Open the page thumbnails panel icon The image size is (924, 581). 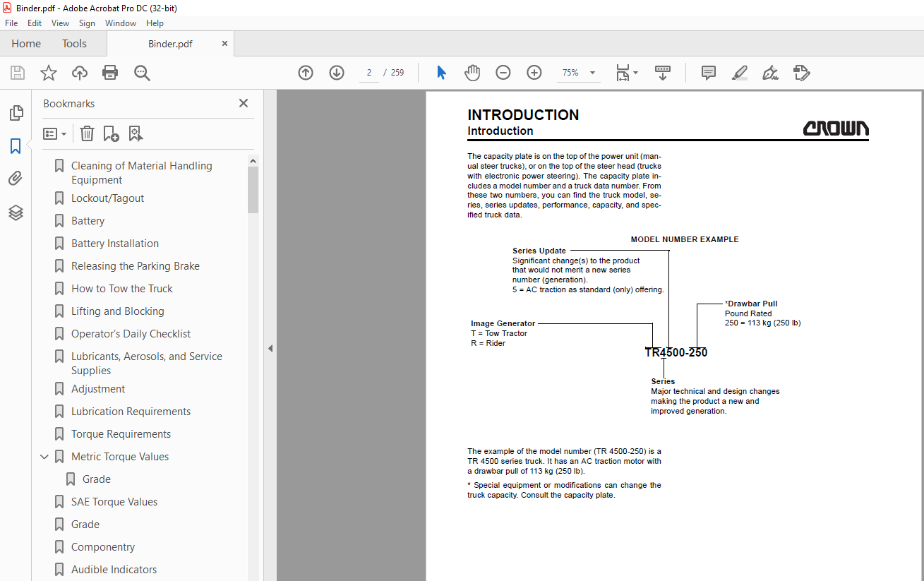click(x=16, y=113)
